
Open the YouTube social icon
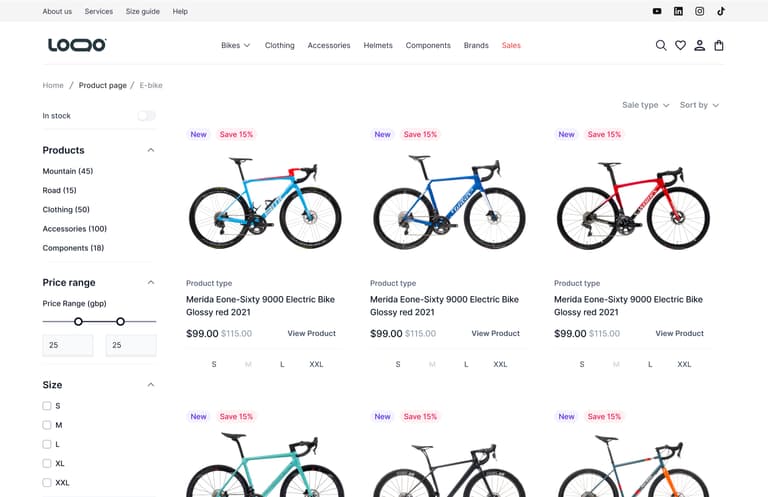657,11
